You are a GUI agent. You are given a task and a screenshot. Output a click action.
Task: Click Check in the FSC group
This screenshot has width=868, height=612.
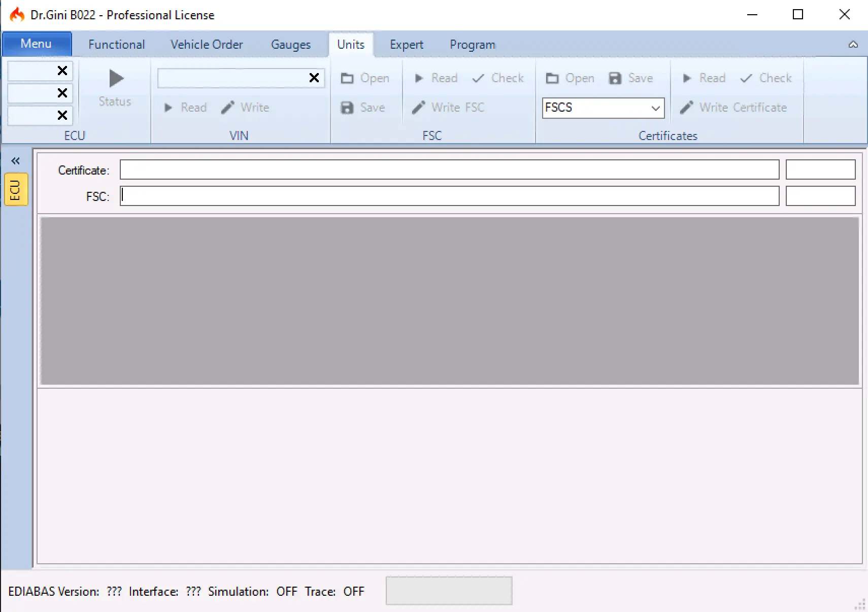[498, 78]
